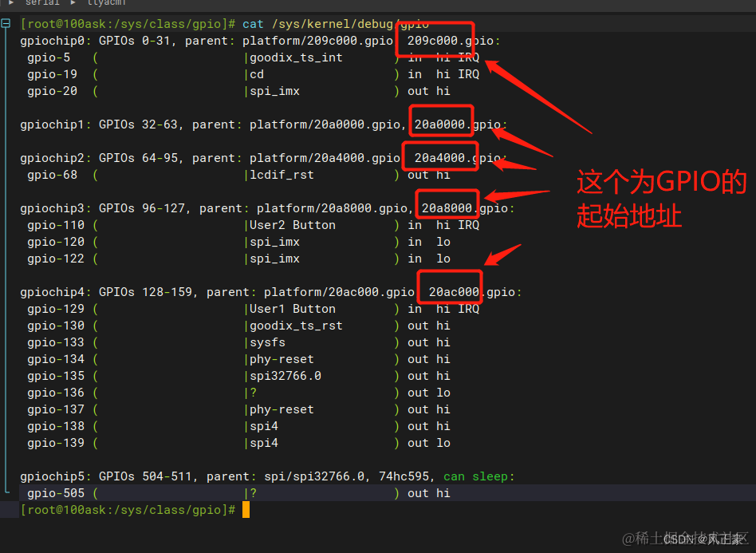
Task: Collapse the command output fold marker
Action: pyautogui.click(x=6, y=23)
